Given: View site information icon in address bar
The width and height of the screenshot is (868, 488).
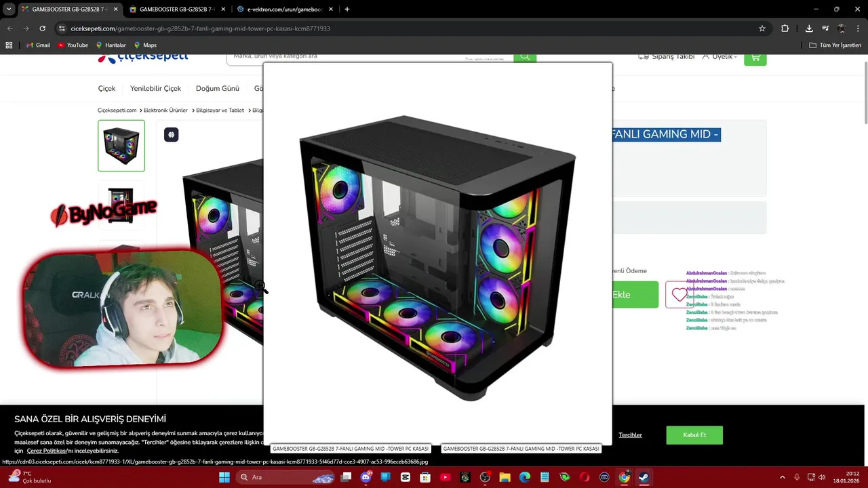Looking at the screenshot, I should tap(62, 28).
